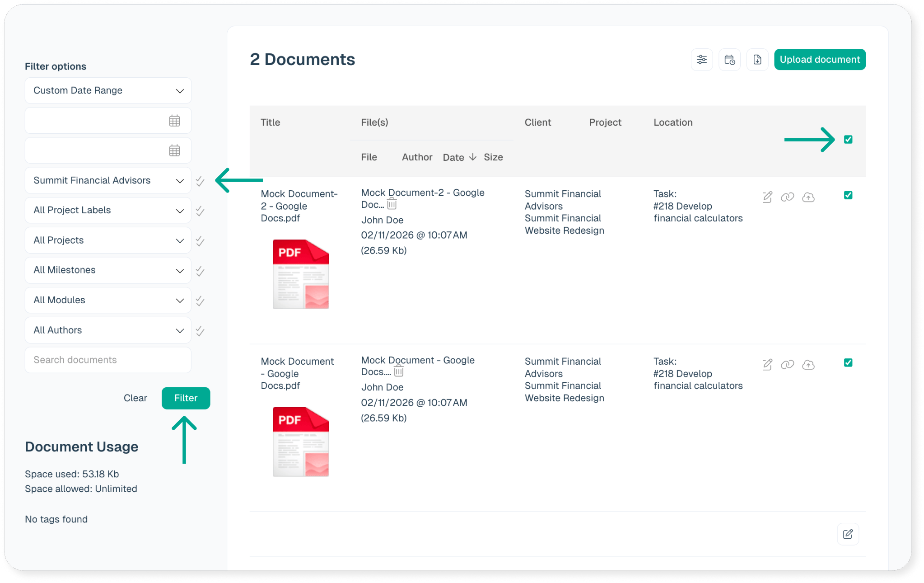Click the link icon in the second document row
Viewport: 924px width, 583px height.
787,365
